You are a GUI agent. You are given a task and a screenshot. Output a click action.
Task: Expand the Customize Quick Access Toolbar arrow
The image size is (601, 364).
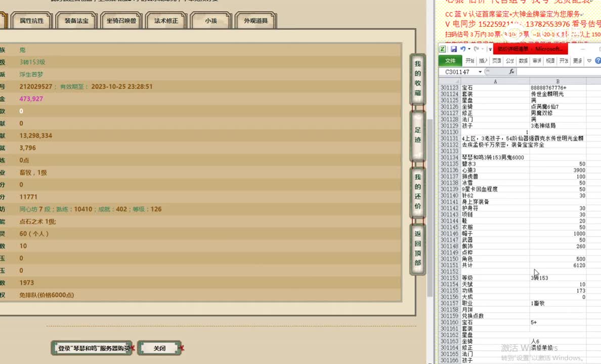(490, 49)
